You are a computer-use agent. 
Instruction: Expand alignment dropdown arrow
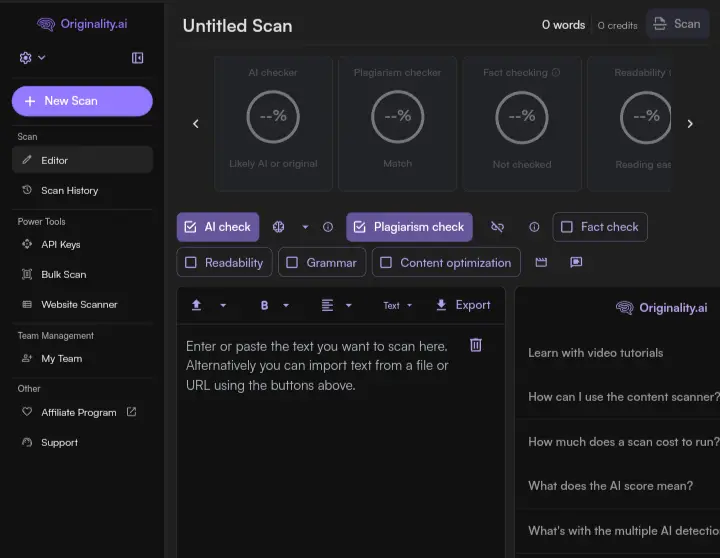pos(349,305)
